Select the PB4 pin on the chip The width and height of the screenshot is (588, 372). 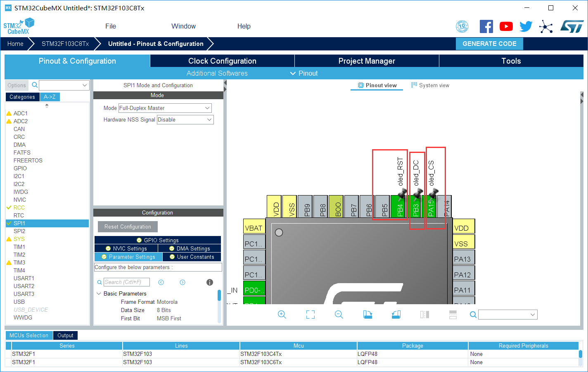[398, 206]
